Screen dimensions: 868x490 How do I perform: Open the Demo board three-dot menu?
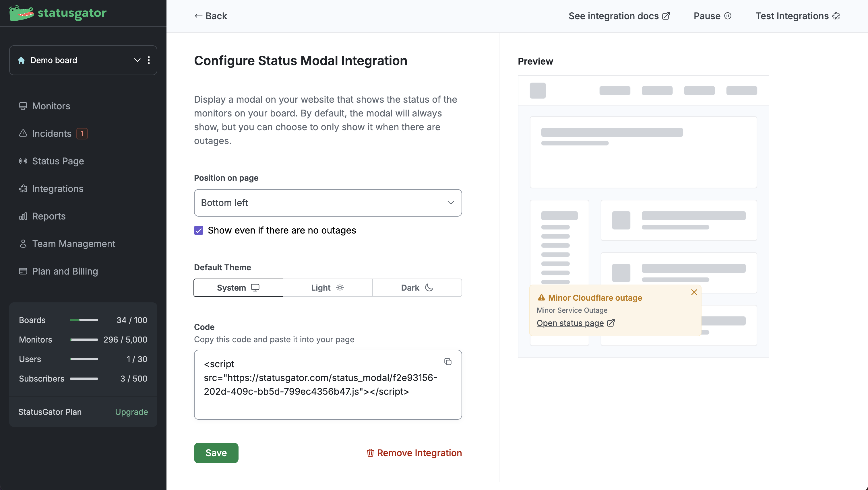(149, 60)
